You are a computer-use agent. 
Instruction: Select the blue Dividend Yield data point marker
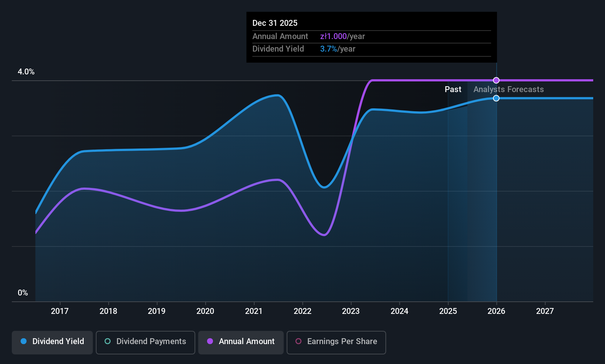click(496, 98)
